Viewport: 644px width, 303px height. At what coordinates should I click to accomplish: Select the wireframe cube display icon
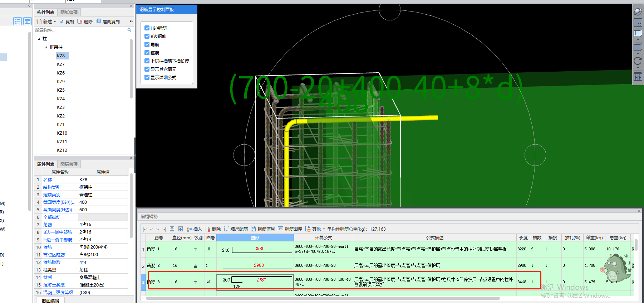638,33
